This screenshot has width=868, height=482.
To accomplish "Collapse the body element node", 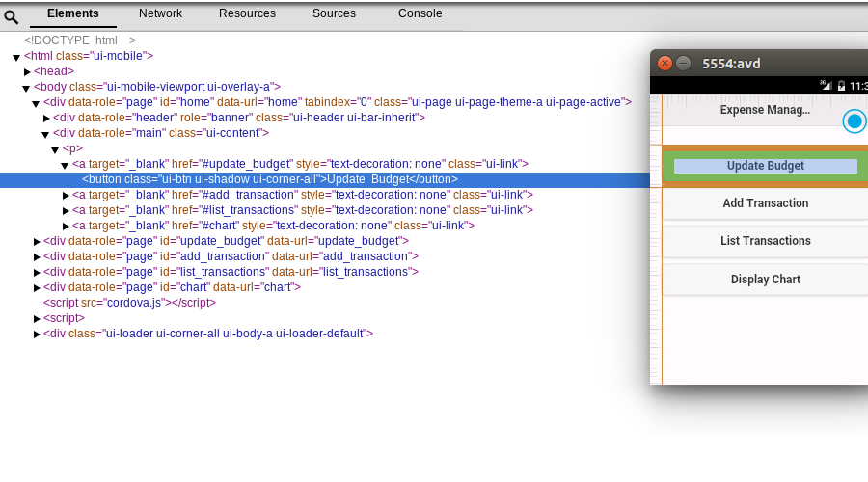I will tap(26, 87).
